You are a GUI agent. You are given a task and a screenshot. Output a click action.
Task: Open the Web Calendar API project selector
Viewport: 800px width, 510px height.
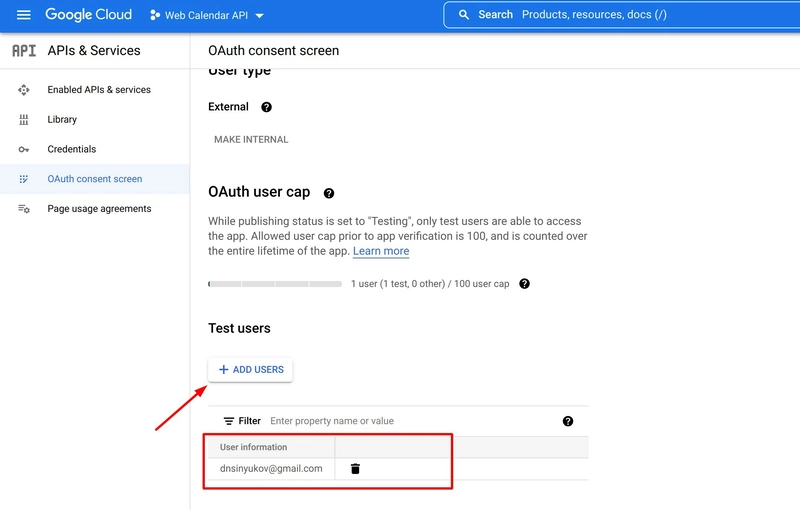click(207, 16)
